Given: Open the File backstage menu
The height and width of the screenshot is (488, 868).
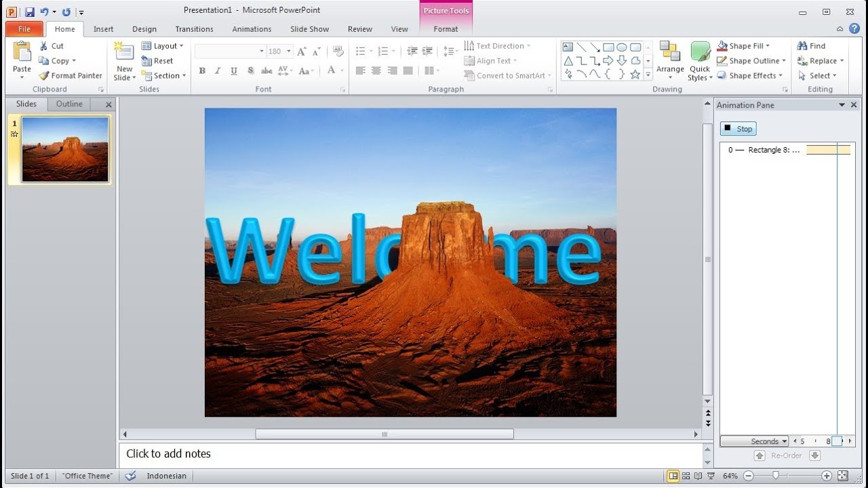Looking at the screenshot, I should [x=24, y=29].
